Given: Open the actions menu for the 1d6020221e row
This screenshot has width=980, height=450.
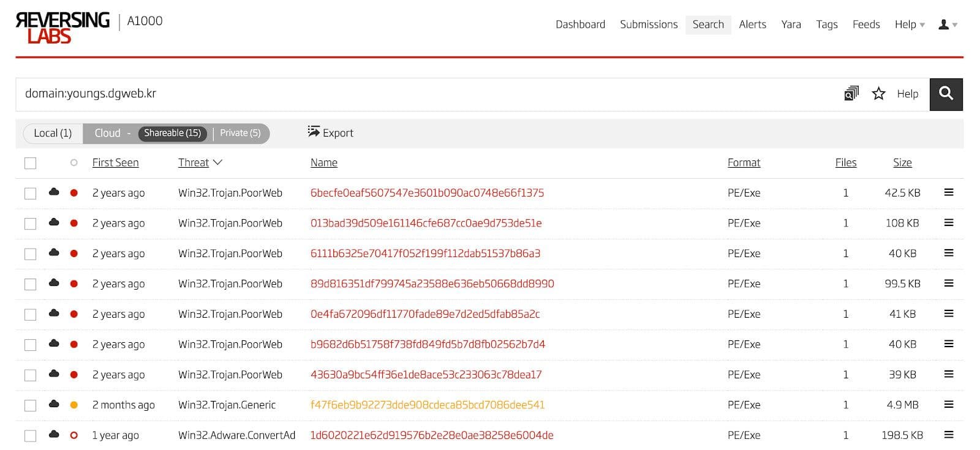Looking at the screenshot, I should coord(949,435).
